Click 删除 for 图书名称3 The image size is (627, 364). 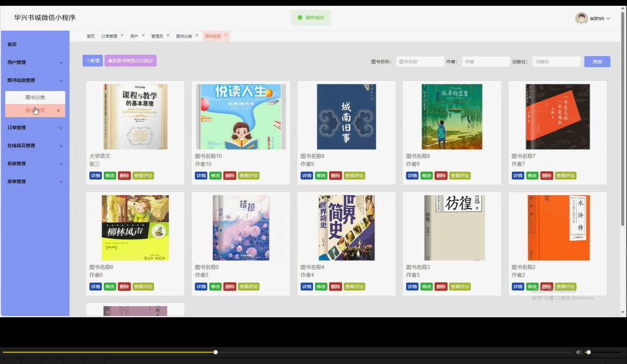pos(441,287)
